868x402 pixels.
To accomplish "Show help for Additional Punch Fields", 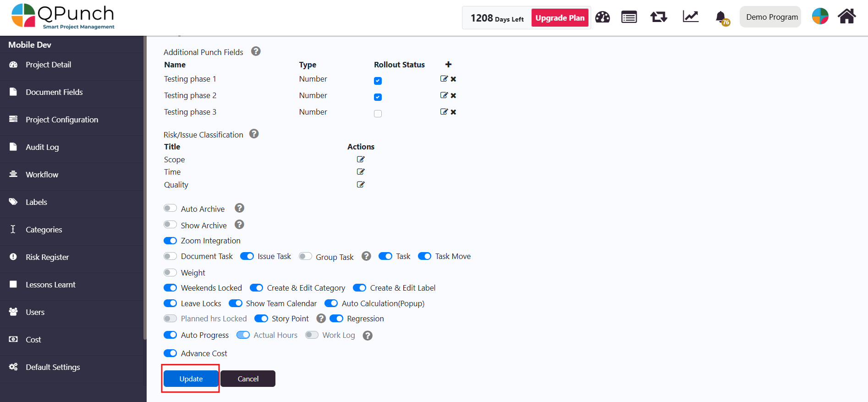I will click(256, 51).
